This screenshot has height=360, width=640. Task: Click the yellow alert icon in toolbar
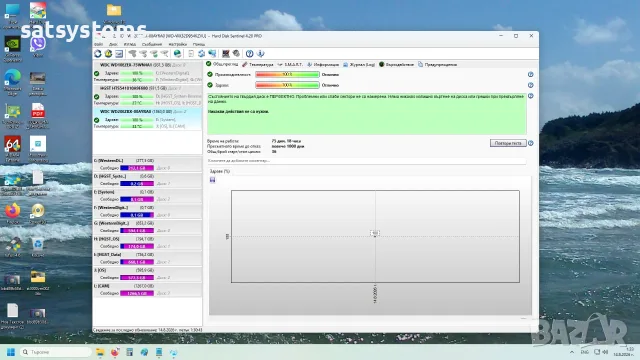coord(108,53)
